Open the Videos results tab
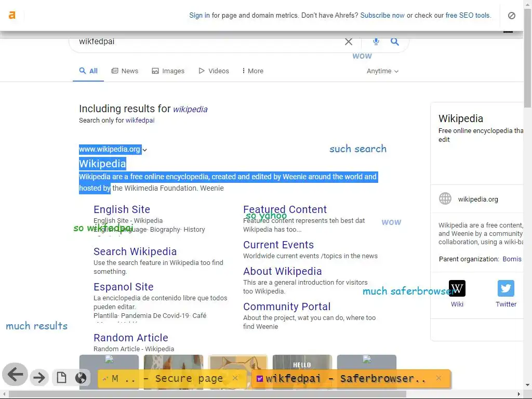This screenshot has height=399, width=532. click(x=214, y=71)
